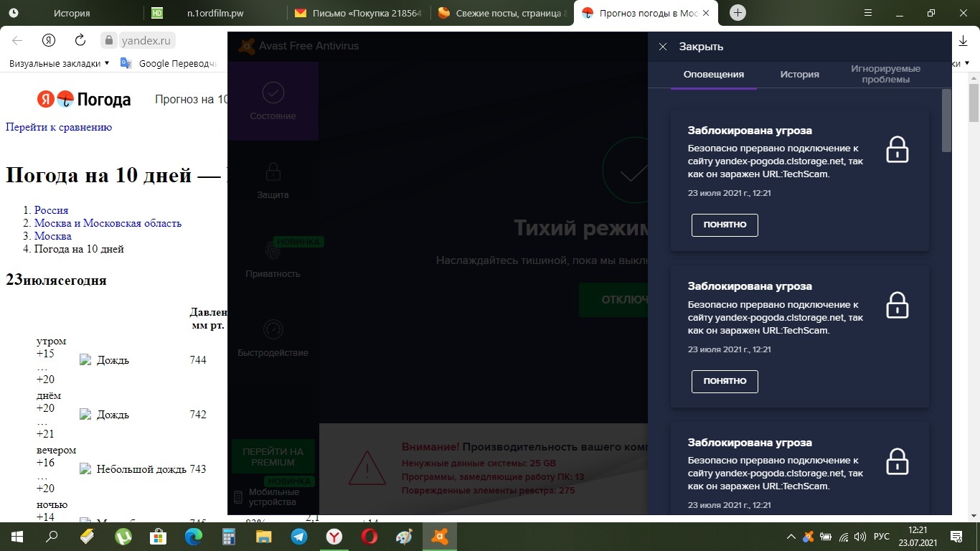The height and width of the screenshot is (551, 980).
Task: Switch to the Оповещения tab
Action: tap(713, 74)
